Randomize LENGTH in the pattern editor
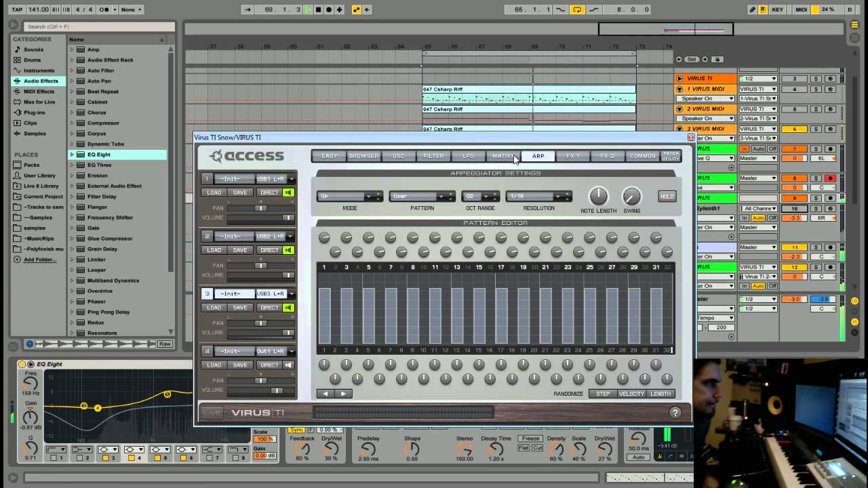The width and height of the screenshot is (868, 488). [x=660, y=394]
